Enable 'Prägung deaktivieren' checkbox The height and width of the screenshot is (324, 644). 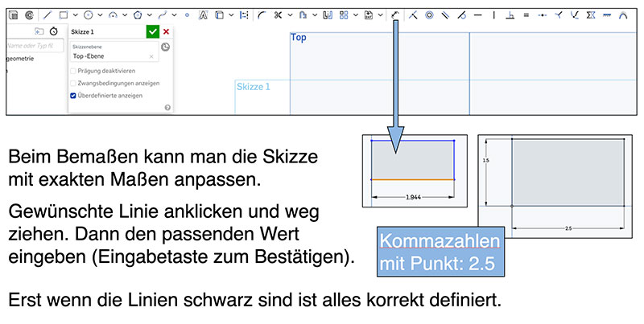click(74, 71)
